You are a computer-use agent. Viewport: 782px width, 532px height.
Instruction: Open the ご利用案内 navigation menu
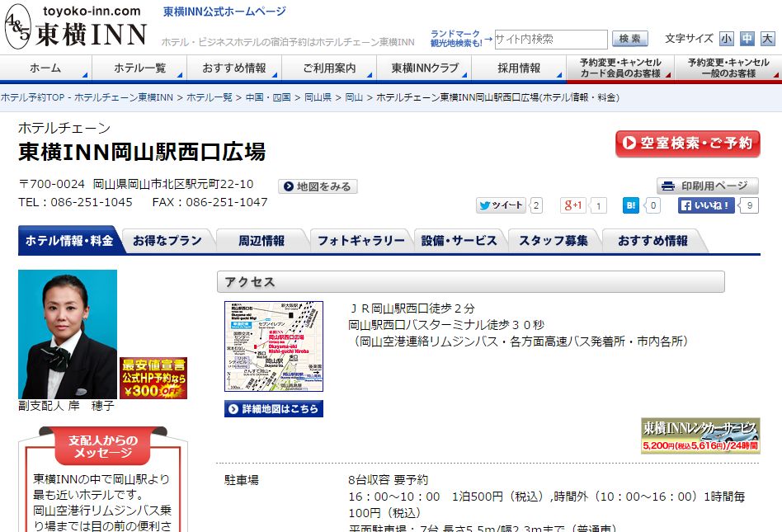(x=329, y=68)
